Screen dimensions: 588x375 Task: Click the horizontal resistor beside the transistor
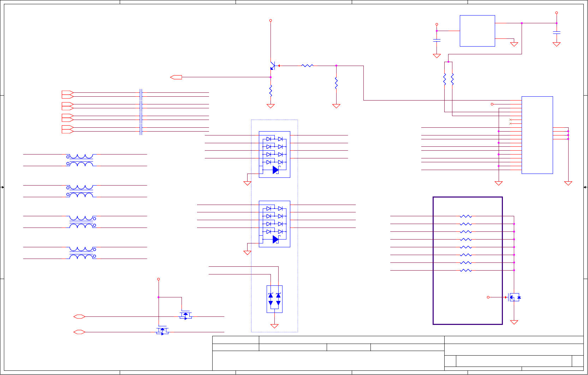coord(307,66)
